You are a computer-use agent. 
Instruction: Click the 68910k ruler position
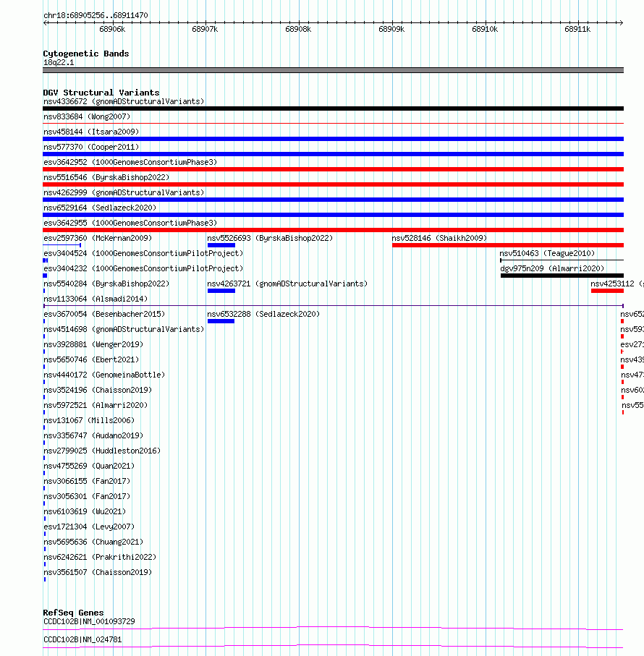[x=485, y=29]
